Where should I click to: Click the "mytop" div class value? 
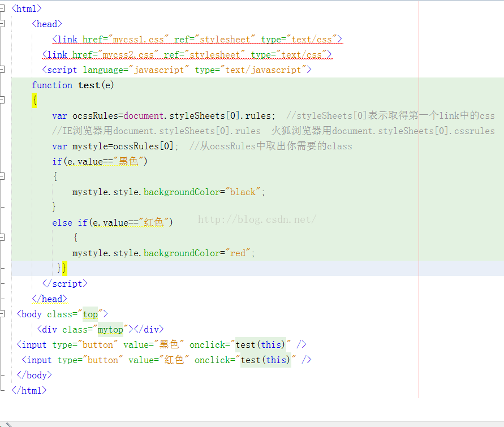click(110, 329)
